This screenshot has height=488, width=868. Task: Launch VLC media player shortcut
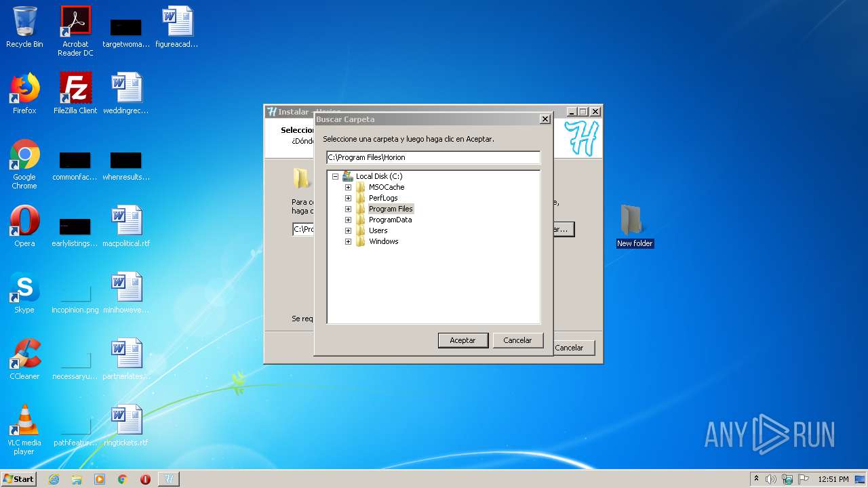pos(24,430)
